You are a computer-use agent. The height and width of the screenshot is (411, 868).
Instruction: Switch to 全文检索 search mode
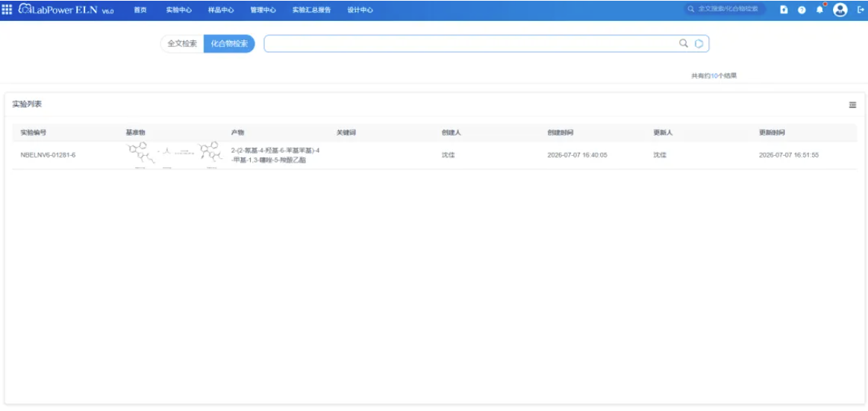[182, 44]
